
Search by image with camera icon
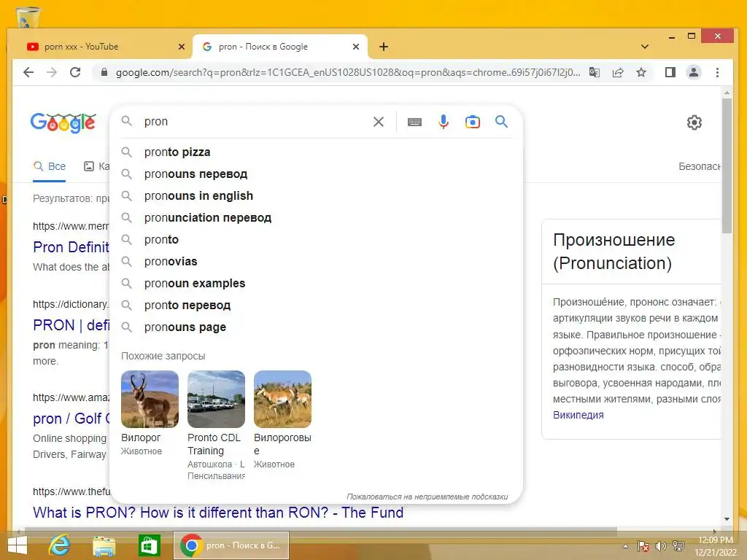click(472, 122)
